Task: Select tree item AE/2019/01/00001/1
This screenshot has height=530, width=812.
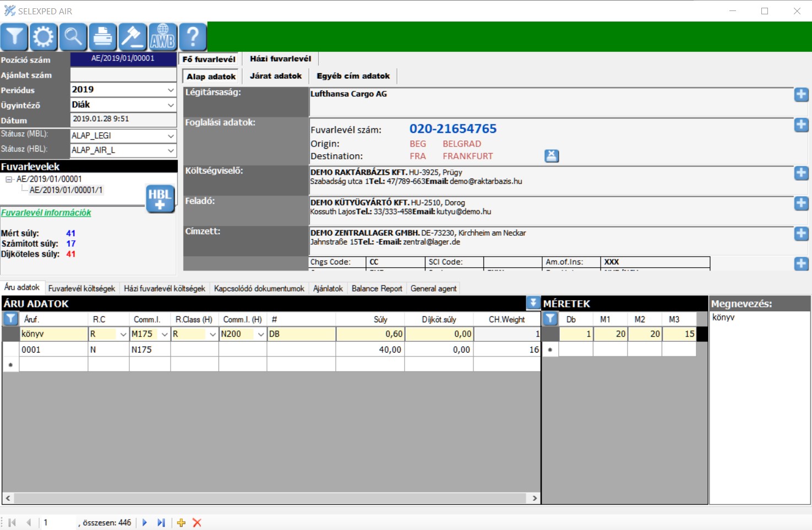Action: coord(66,190)
